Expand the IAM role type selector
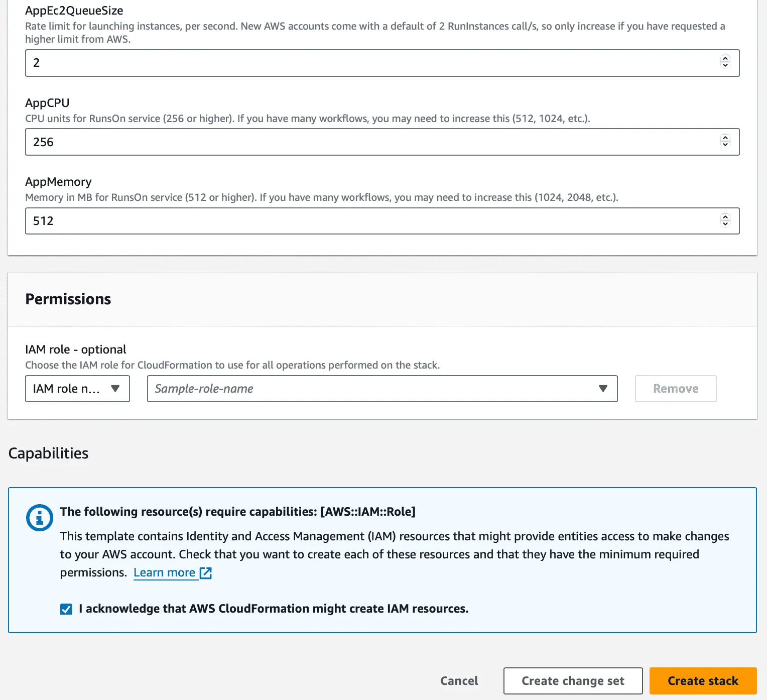767x700 pixels. point(77,388)
